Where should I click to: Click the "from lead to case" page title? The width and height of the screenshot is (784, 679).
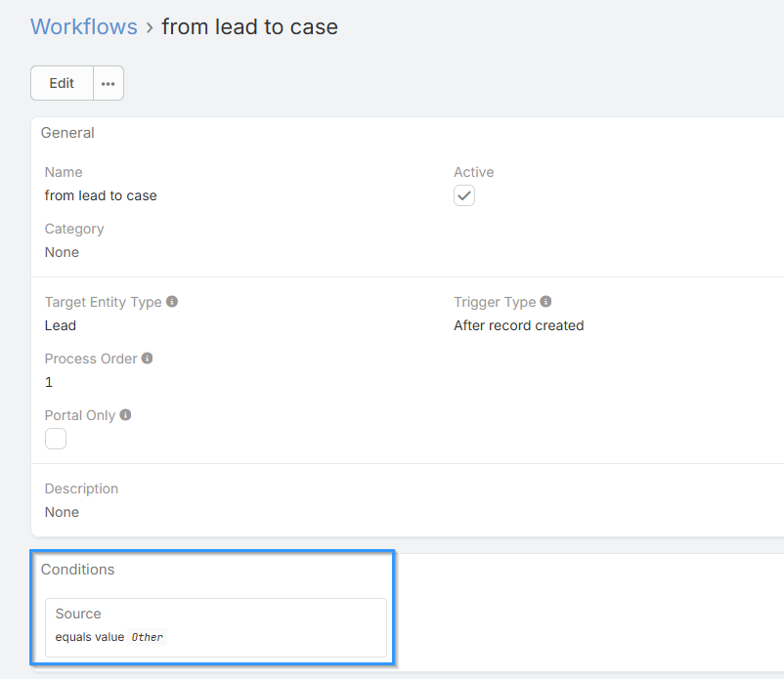point(249,26)
